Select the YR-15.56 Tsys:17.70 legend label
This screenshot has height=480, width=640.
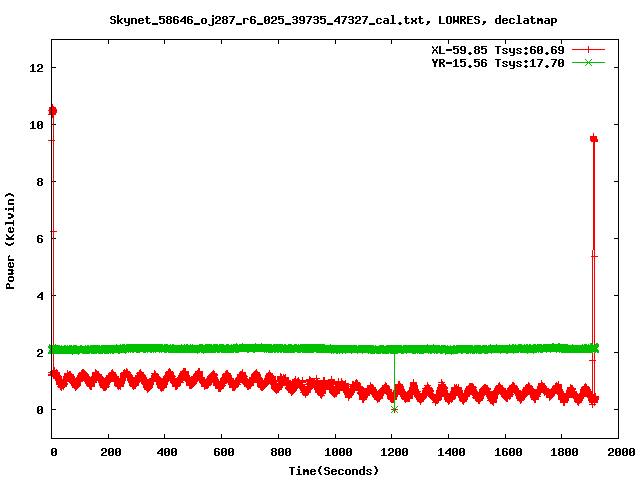point(498,63)
